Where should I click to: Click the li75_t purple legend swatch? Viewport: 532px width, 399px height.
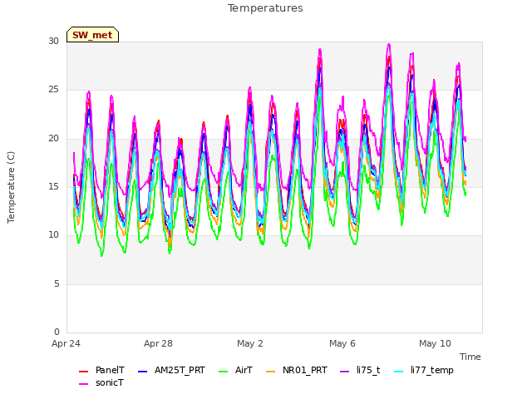[344, 372]
